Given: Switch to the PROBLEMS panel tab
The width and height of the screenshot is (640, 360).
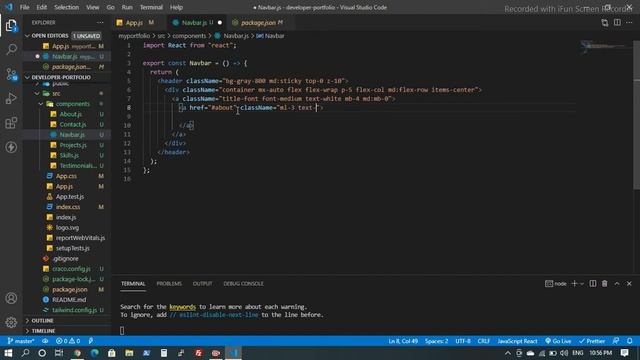Looking at the screenshot, I should [169, 284].
